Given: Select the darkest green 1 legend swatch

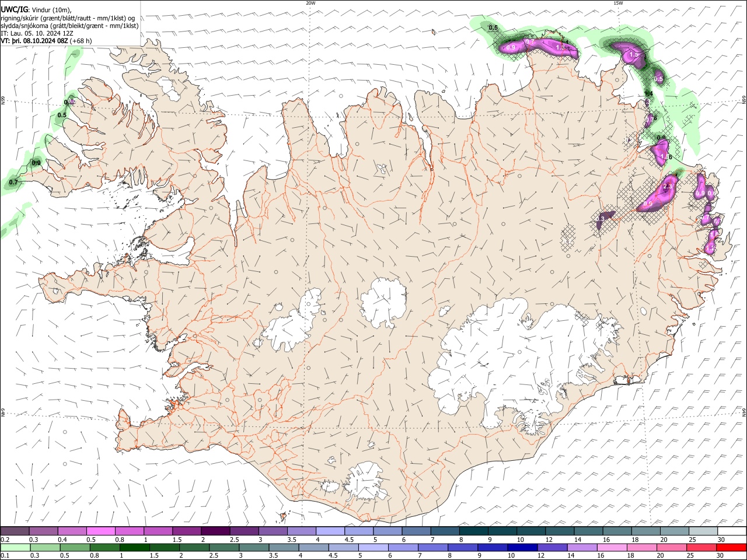Looking at the screenshot, I should (134, 548).
